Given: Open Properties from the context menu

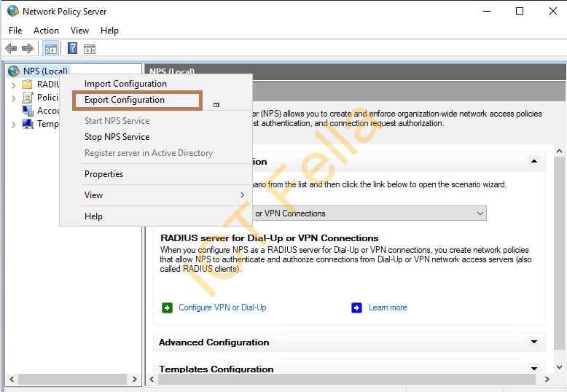Looking at the screenshot, I should click(103, 174).
